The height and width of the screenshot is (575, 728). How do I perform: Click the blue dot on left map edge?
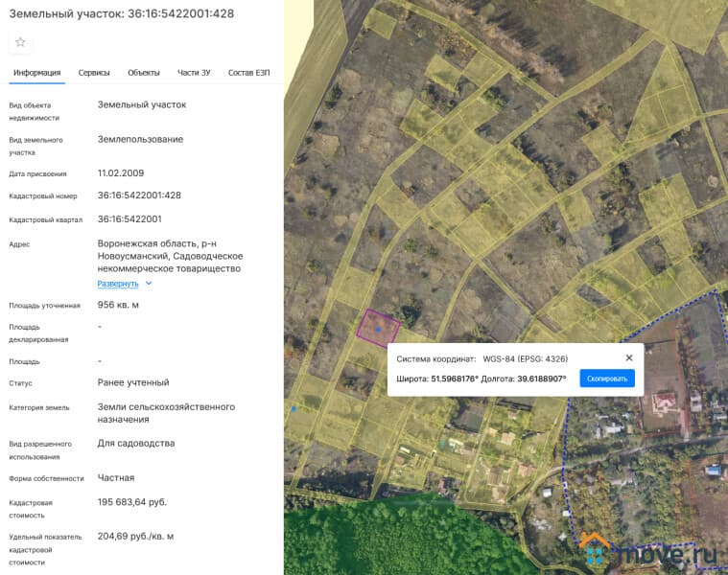click(x=294, y=409)
